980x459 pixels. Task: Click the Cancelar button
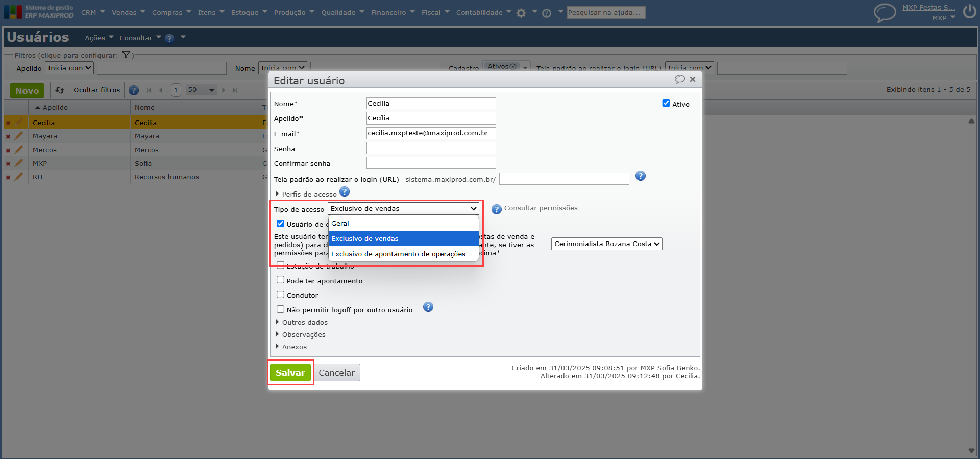pos(337,373)
